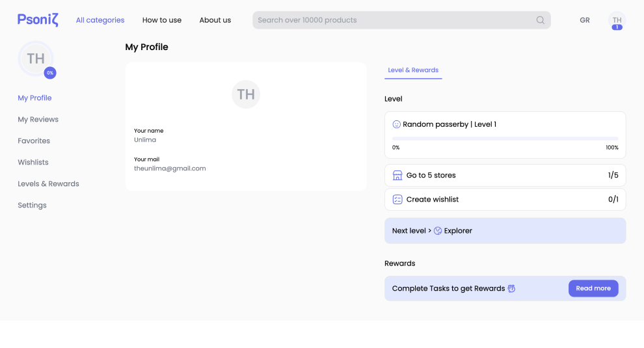
Task: Open the TH user avatar in header
Action: tap(617, 20)
